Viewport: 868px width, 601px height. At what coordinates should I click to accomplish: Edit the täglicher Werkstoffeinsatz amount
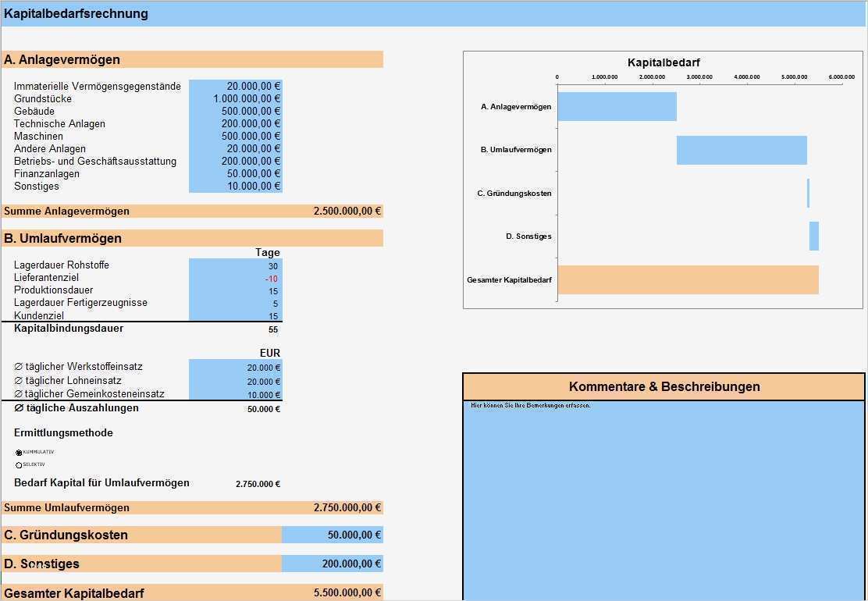234,367
